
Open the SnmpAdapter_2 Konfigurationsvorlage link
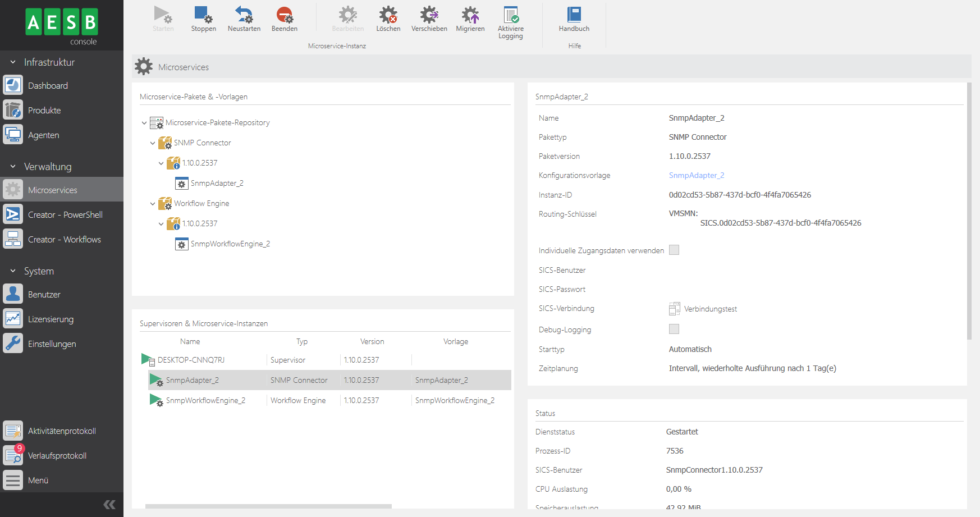696,175
